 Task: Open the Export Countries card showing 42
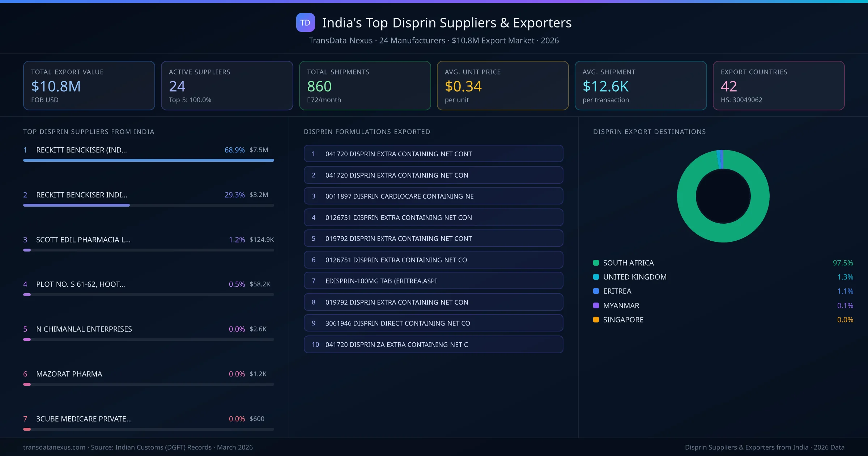[x=779, y=85]
